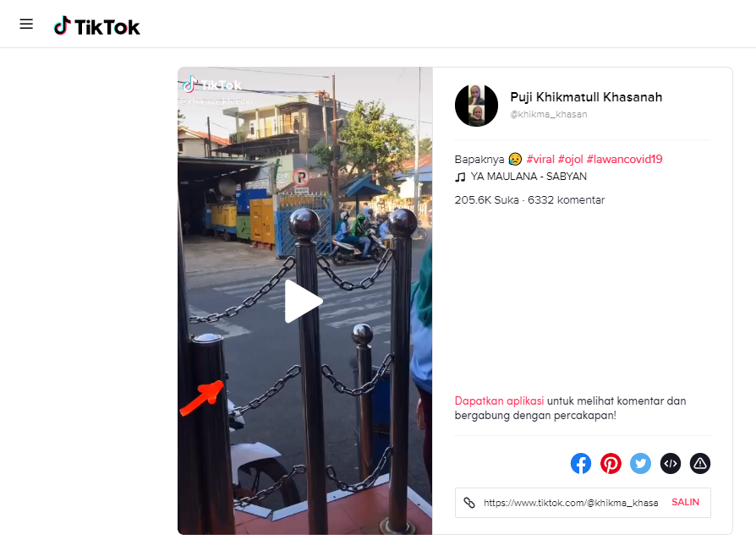Image resolution: width=756 pixels, height=545 pixels.
Task: Click the TikTok logo in the header
Action: point(96,26)
